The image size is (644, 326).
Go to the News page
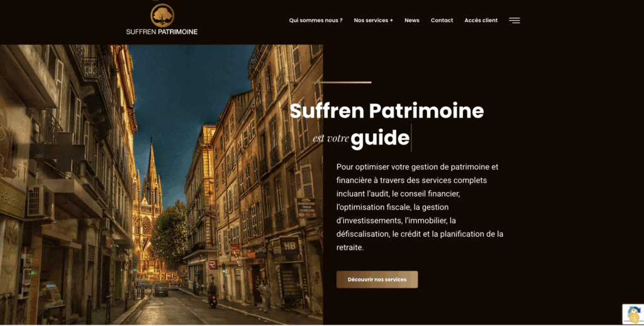(412, 20)
